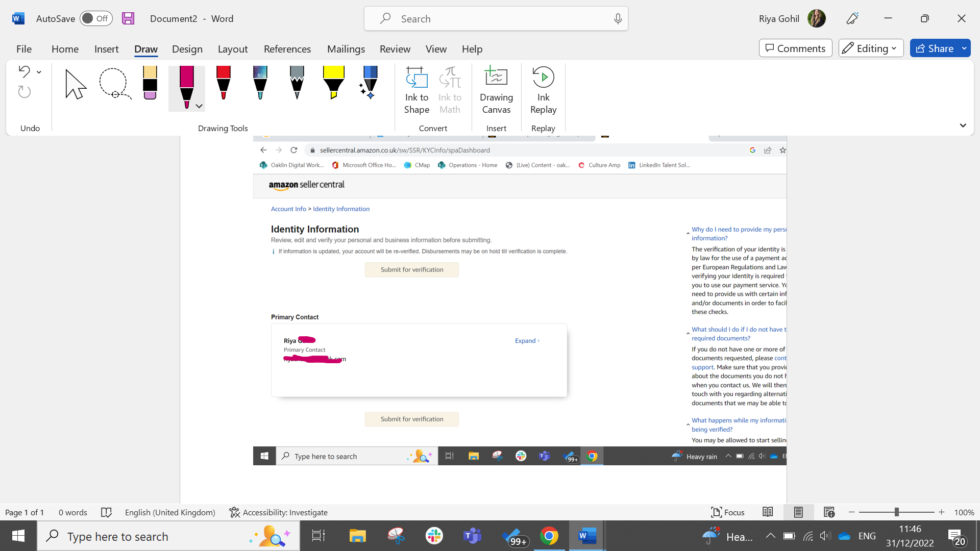
Task: Switch to Read Mode view
Action: click(x=768, y=512)
